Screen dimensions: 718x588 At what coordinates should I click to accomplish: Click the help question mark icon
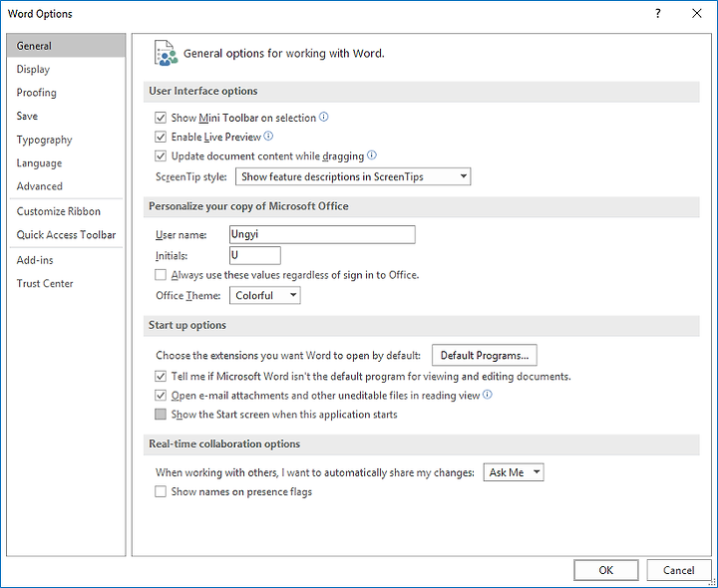(x=657, y=13)
